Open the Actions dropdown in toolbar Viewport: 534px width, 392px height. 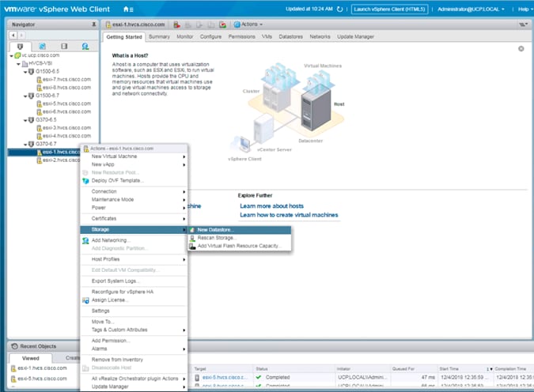pos(248,24)
